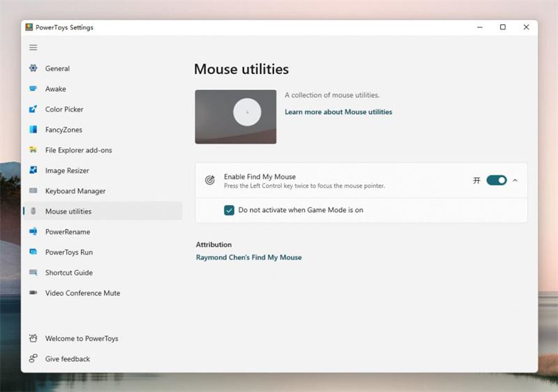Open Raymond Chen's Find My Mouse link
The width and height of the screenshot is (558, 392).
click(x=249, y=257)
